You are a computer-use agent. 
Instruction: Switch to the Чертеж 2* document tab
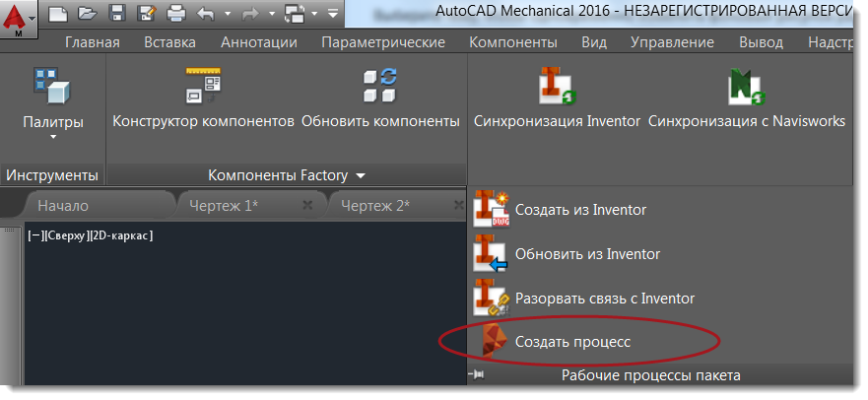375,206
